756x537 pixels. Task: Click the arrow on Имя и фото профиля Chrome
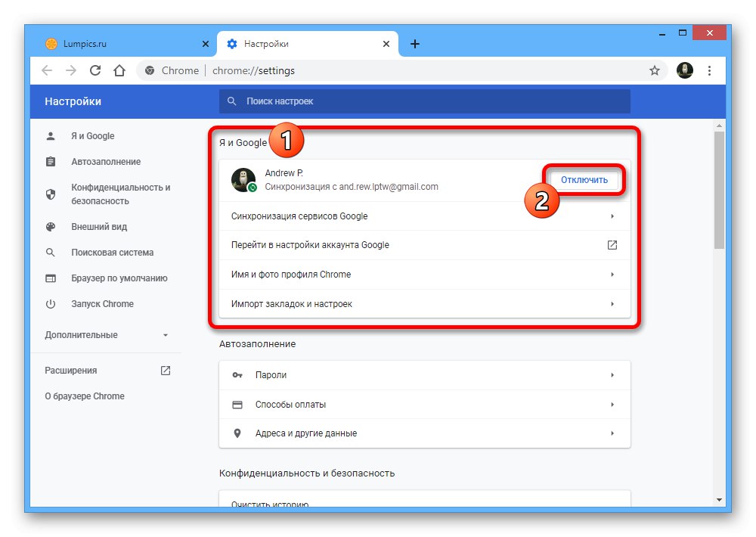pyautogui.click(x=612, y=275)
